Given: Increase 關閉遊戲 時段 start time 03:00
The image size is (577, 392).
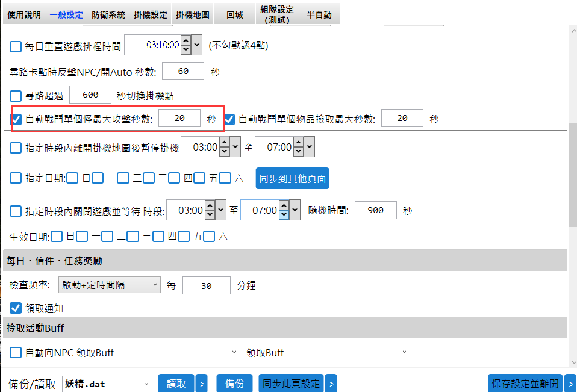Looking at the screenshot, I should coord(210,205).
